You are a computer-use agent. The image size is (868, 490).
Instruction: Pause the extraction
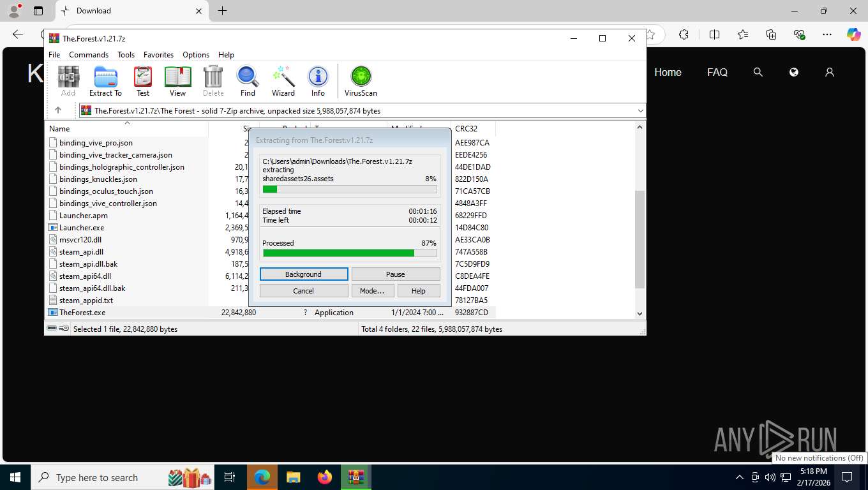click(x=396, y=274)
